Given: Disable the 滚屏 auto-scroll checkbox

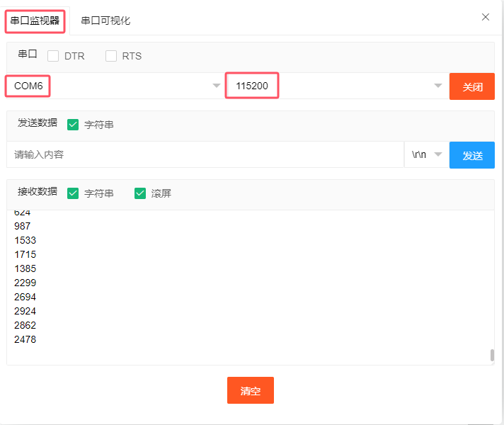Looking at the screenshot, I should pos(140,193).
